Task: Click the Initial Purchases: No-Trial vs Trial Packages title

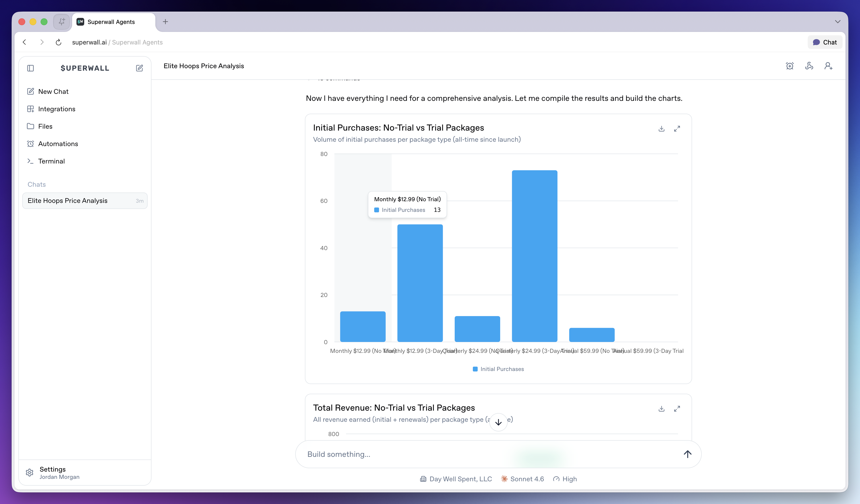Action: (x=399, y=127)
